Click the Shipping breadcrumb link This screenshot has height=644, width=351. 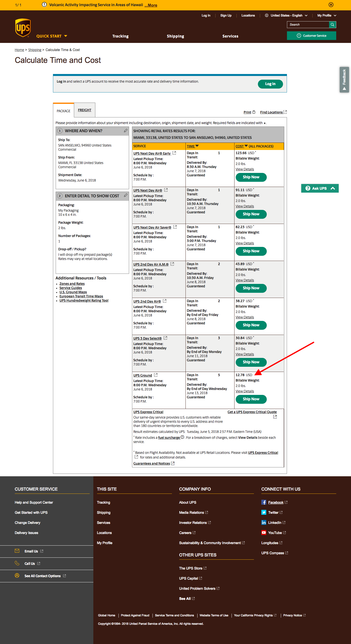(35, 50)
